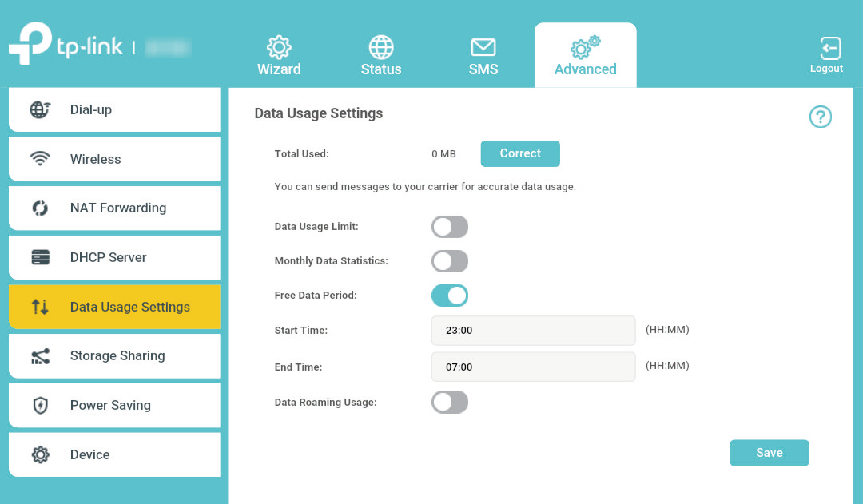
Task: Select Data Usage Settings menu item
Action: tap(114, 307)
